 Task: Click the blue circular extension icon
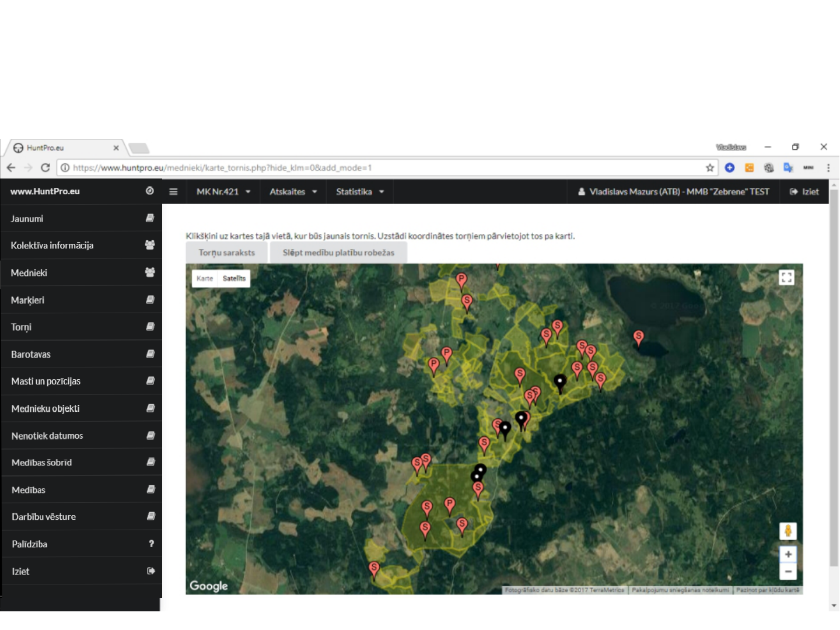pyautogui.click(x=730, y=168)
